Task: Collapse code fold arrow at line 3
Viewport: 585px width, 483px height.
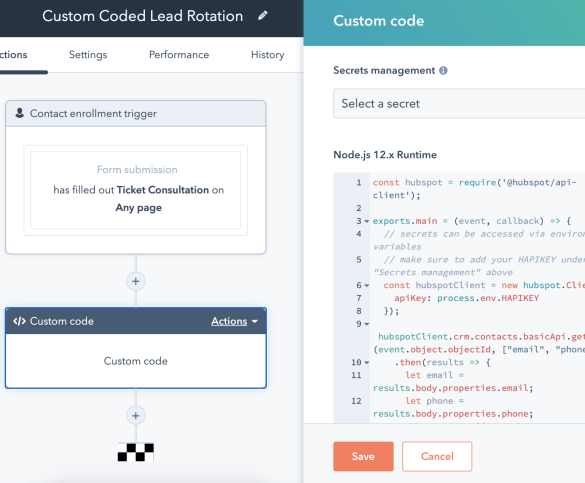Action: [x=367, y=221]
